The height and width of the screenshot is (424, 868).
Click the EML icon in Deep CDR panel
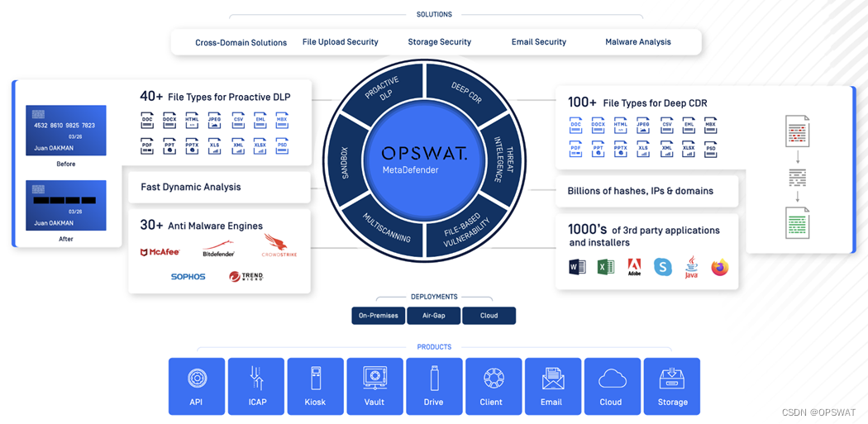pyautogui.click(x=689, y=125)
